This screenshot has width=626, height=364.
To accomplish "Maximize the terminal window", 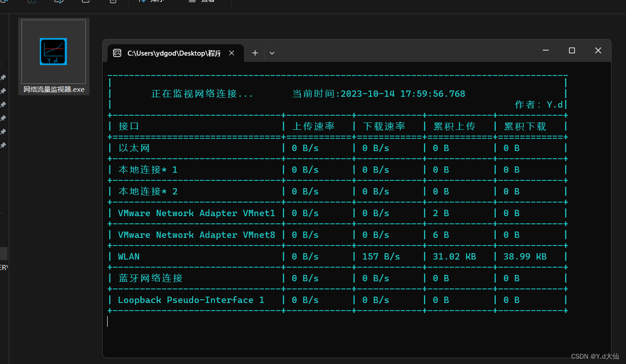I will tap(572, 50).
